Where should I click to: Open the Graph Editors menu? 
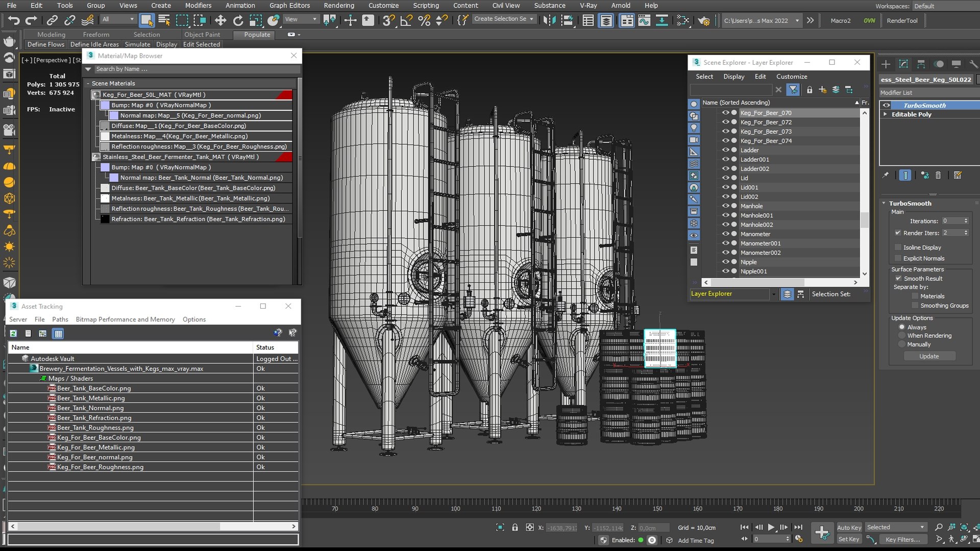click(x=289, y=6)
